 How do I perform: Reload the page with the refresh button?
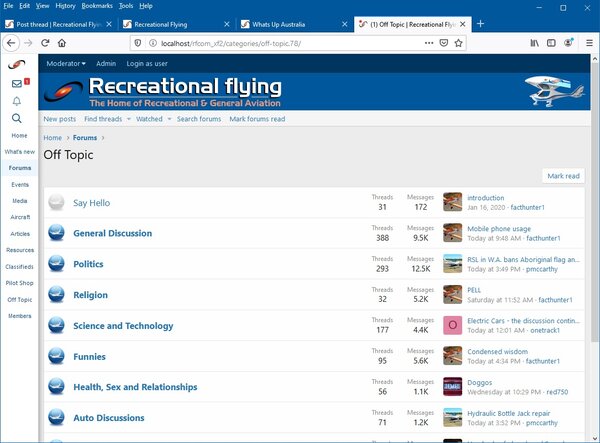click(x=44, y=43)
